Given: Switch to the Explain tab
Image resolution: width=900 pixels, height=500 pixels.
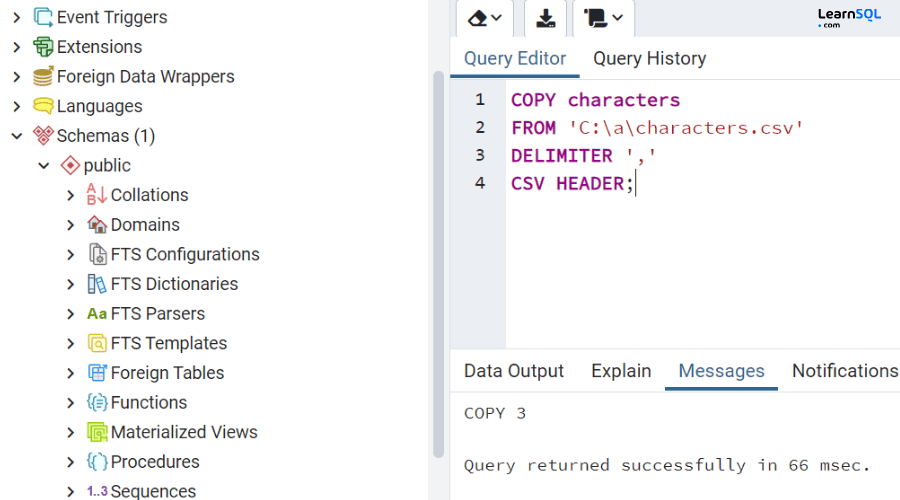Looking at the screenshot, I should [x=621, y=371].
